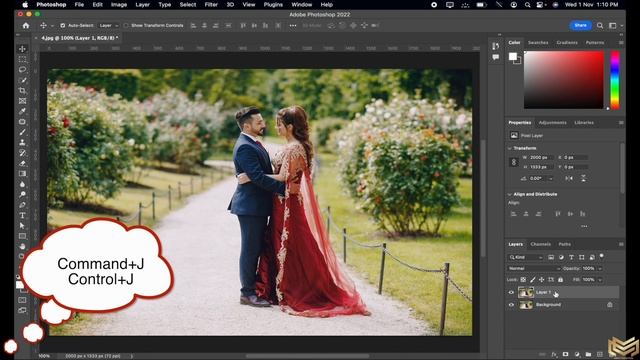Go to the Home screen icon
The height and width of the screenshot is (360, 640).
pos(26,25)
